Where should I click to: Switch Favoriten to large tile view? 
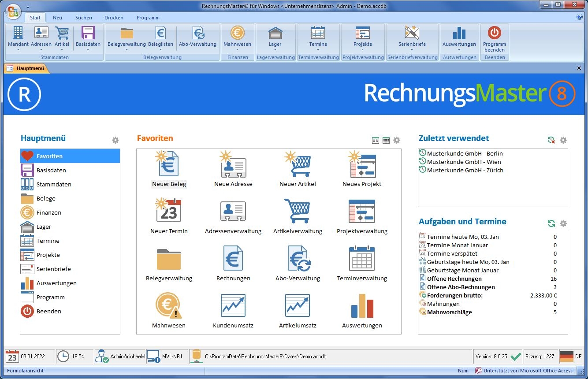click(x=376, y=140)
